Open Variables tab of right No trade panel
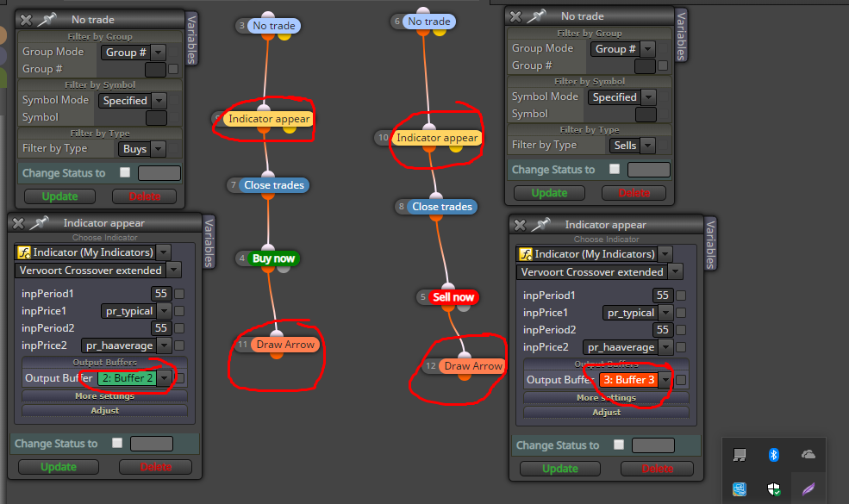Image resolution: width=849 pixels, height=504 pixels. [x=681, y=35]
